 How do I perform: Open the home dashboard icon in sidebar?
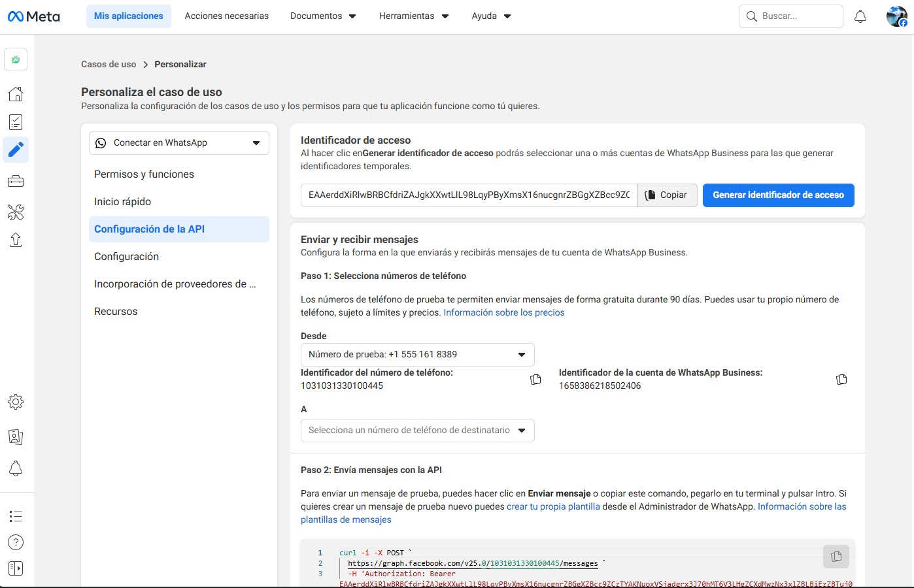pyautogui.click(x=16, y=93)
